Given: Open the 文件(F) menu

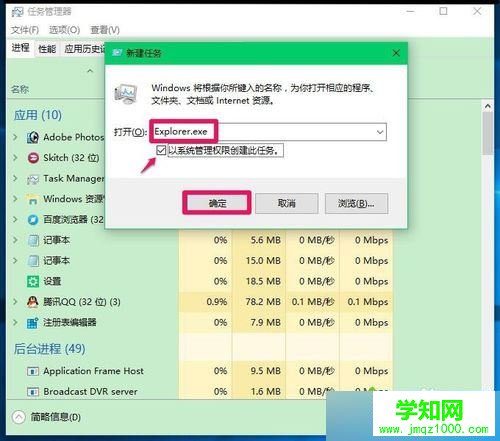Looking at the screenshot, I should click(x=25, y=30).
